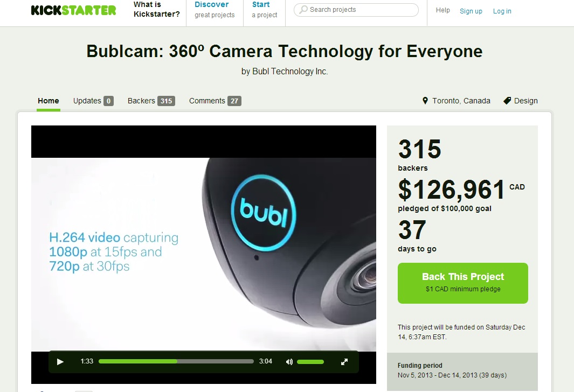This screenshot has width=574, height=392.
Task: Click Start a project
Action: coord(264,10)
